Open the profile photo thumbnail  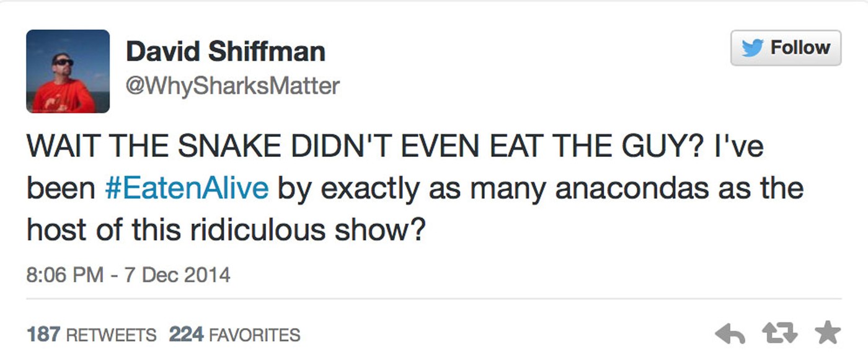[x=68, y=71]
